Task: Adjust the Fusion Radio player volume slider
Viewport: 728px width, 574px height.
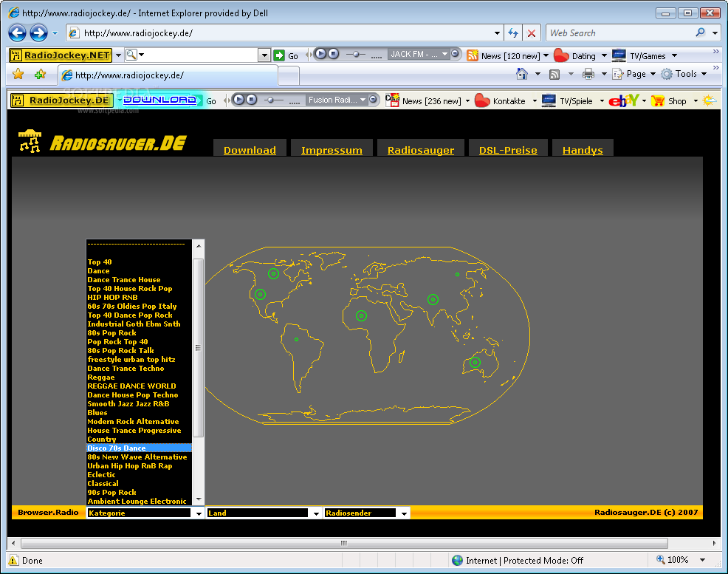Action: 272,100
